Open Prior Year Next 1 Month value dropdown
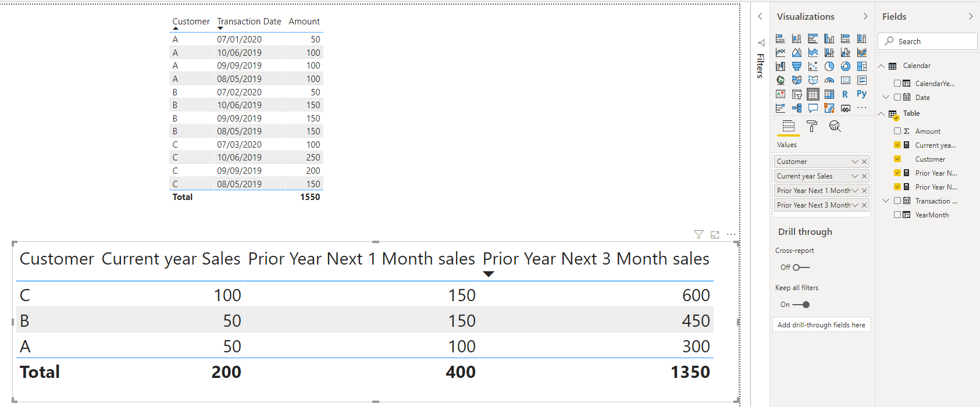This screenshot has width=980, height=407. 855,191
